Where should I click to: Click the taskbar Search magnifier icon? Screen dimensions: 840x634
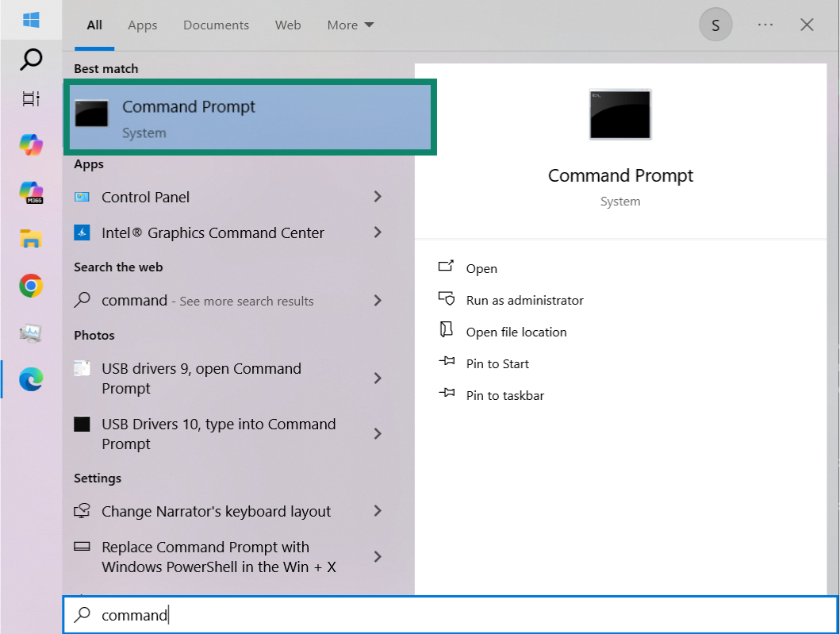30,59
